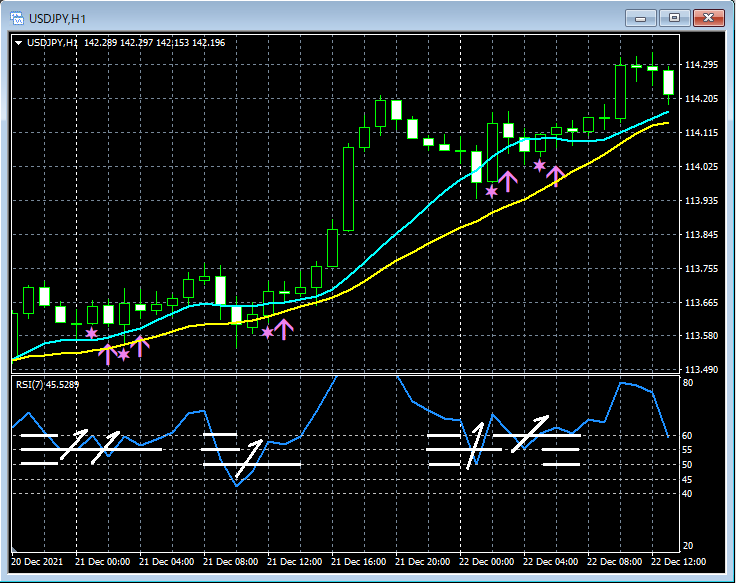Click RSI scale value 40
The width and height of the screenshot is (737, 583).
coord(687,494)
